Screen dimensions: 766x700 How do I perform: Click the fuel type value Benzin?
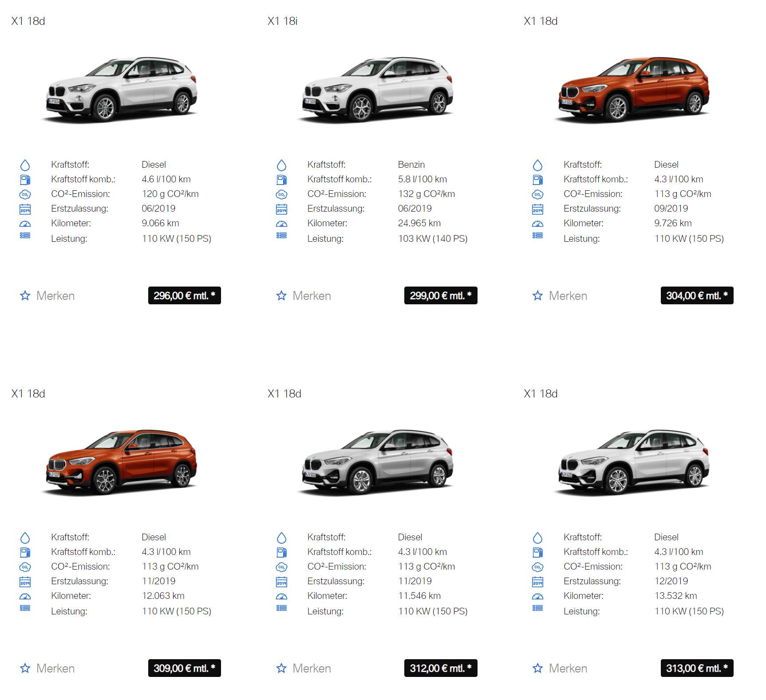pyautogui.click(x=411, y=165)
